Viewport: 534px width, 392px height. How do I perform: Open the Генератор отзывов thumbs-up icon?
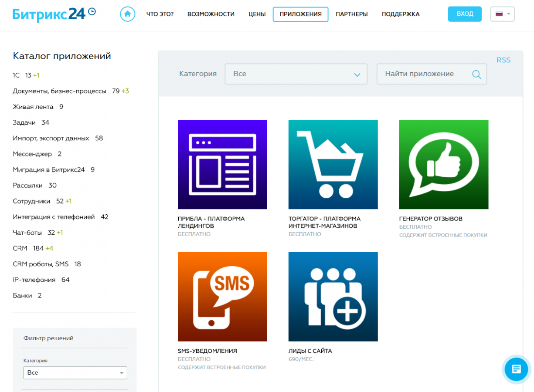[x=443, y=165]
